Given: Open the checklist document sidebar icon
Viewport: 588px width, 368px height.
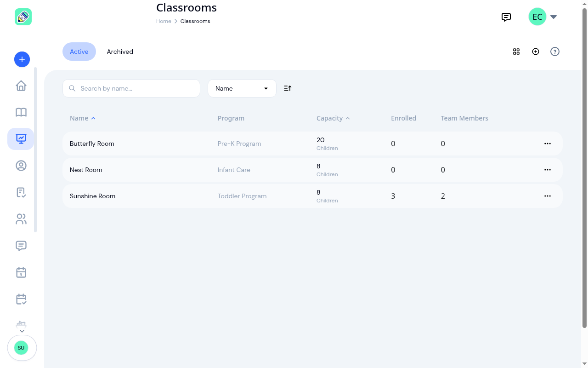Looking at the screenshot, I should (x=21, y=192).
